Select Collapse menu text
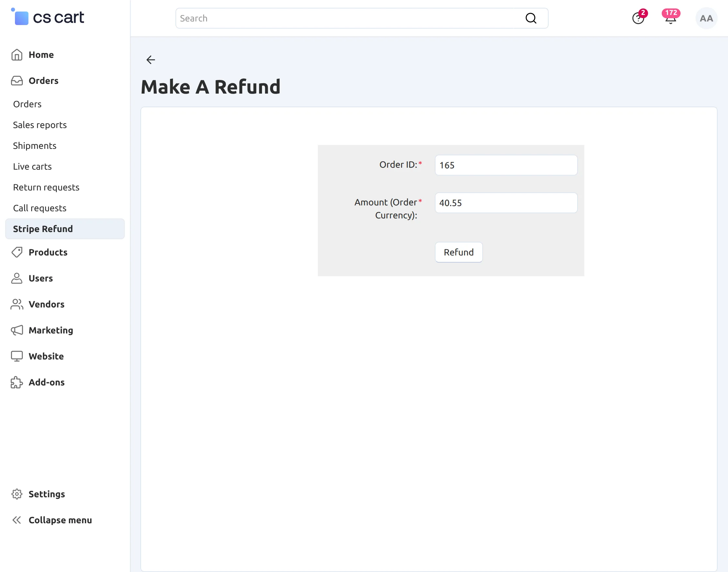The image size is (728, 572). [x=60, y=520]
